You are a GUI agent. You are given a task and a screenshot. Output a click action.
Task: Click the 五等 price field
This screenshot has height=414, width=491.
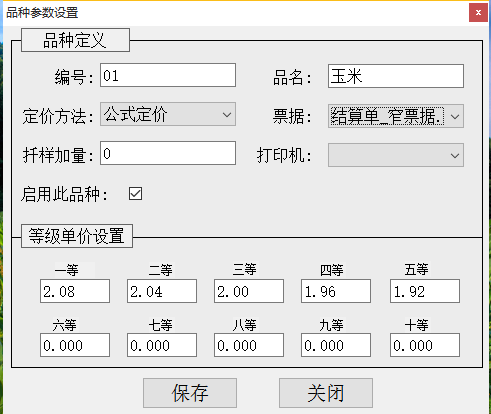pyautogui.click(x=425, y=291)
